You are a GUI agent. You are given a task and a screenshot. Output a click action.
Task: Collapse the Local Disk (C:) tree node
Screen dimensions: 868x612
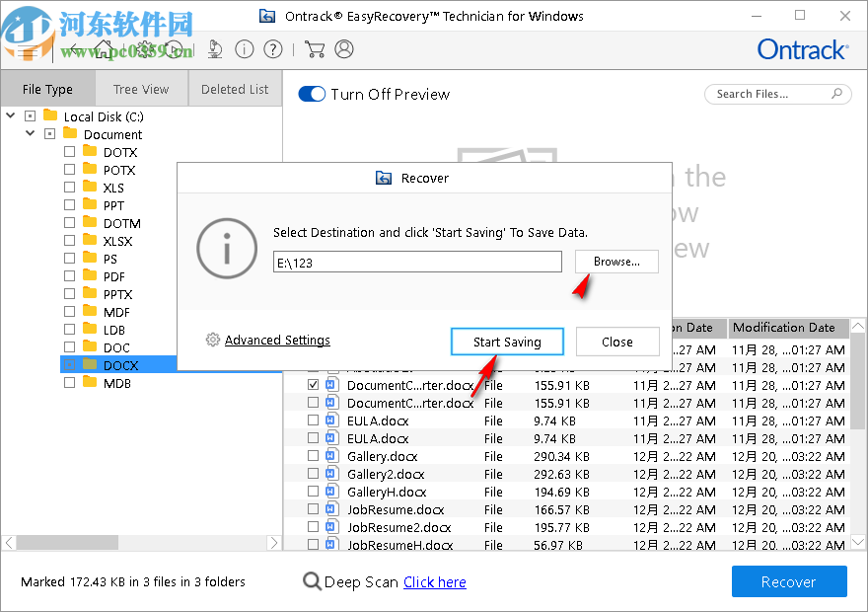[x=10, y=115]
